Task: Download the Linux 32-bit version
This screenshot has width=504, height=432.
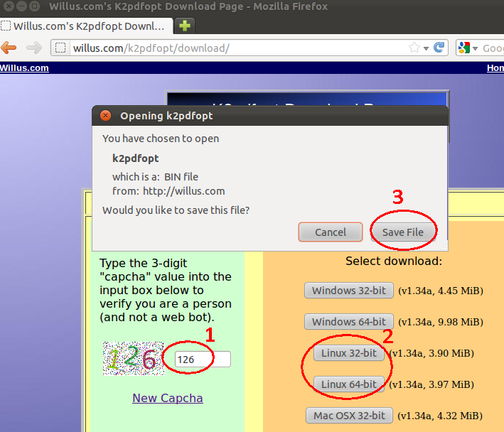Action: coord(349,353)
